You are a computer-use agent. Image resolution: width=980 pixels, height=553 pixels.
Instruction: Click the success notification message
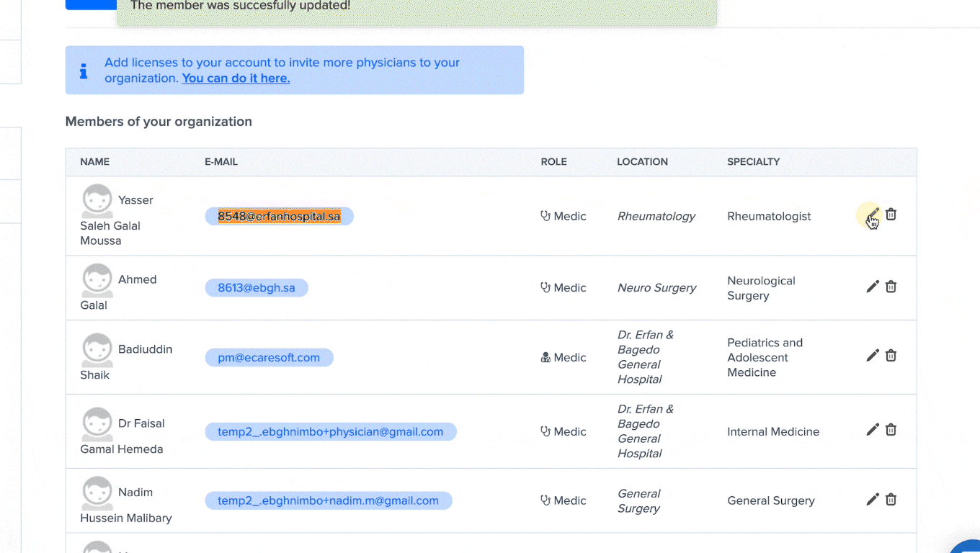416,12
